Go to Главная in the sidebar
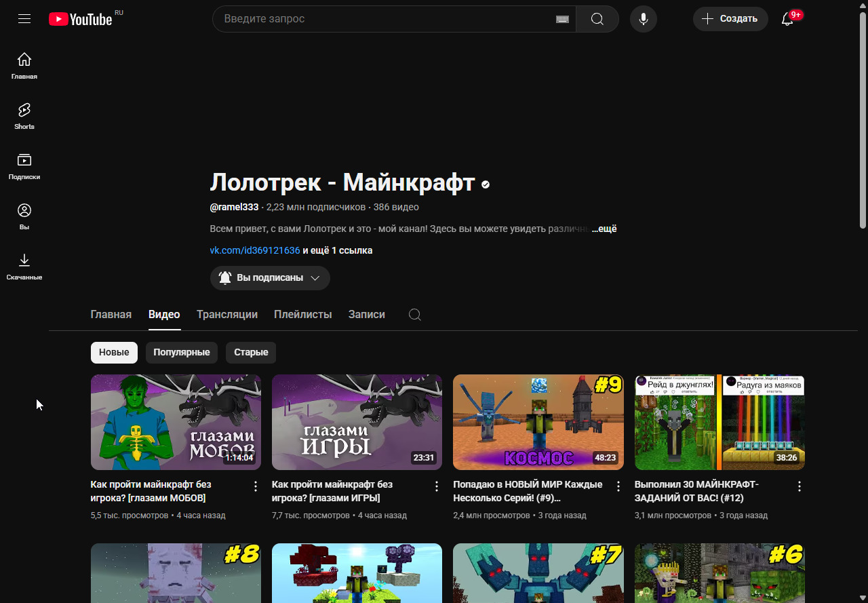This screenshot has height=603, width=868. click(x=24, y=66)
